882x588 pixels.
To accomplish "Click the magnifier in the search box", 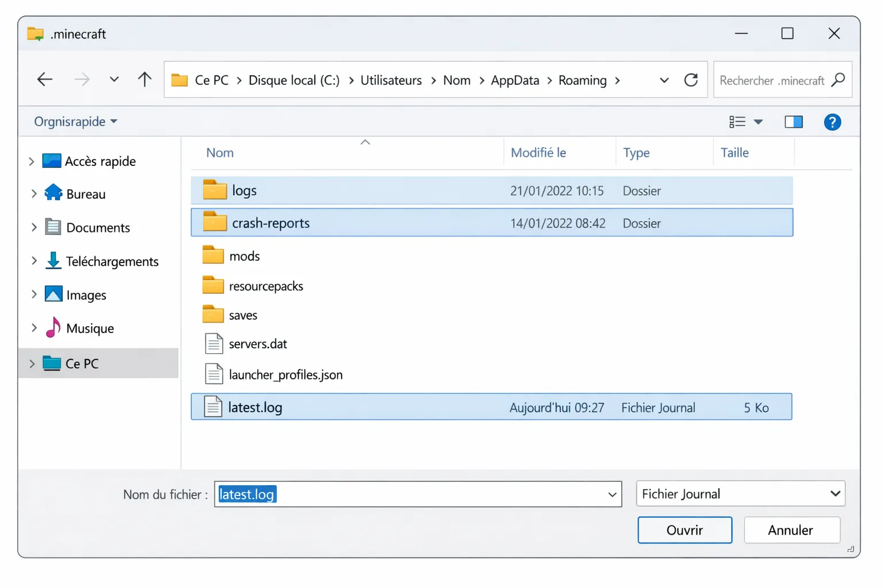I will point(839,80).
